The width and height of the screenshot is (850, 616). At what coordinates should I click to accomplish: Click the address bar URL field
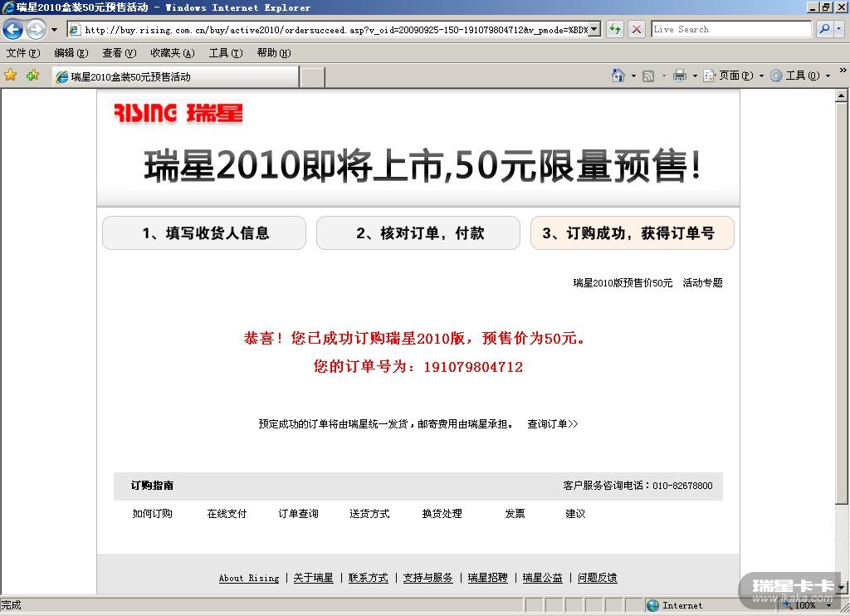coord(329,30)
